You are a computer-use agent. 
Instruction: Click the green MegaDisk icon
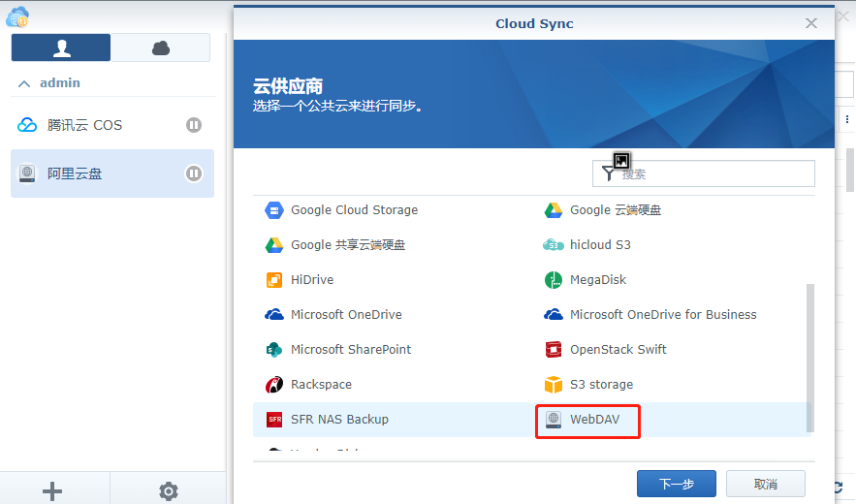(x=553, y=280)
